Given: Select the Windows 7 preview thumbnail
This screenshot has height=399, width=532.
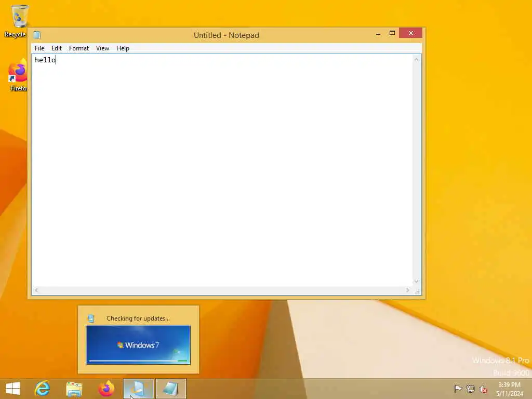Looking at the screenshot, I should pyautogui.click(x=138, y=345).
